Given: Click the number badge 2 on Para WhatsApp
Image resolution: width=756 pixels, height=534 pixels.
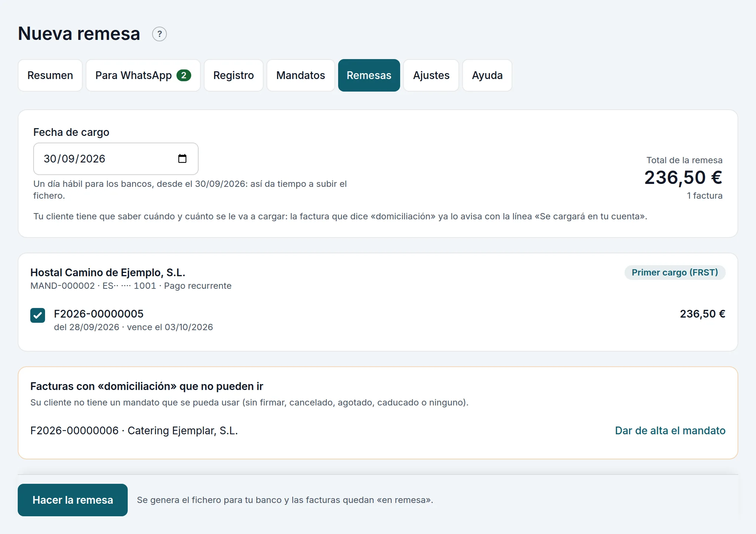Looking at the screenshot, I should 184,75.
